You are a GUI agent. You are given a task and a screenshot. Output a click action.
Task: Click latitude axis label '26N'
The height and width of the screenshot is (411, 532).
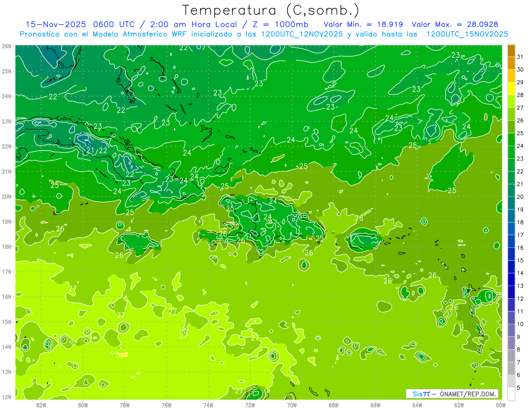tap(7, 46)
